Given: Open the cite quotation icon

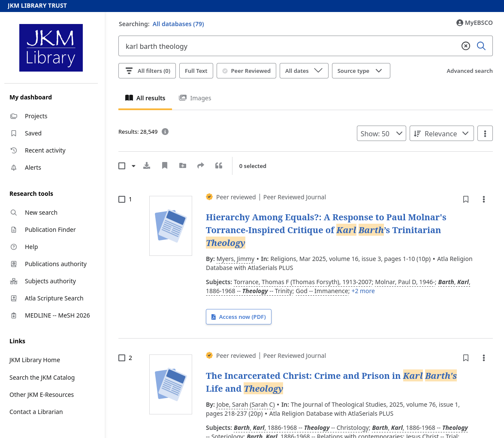Looking at the screenshot, I should (219, 165).
